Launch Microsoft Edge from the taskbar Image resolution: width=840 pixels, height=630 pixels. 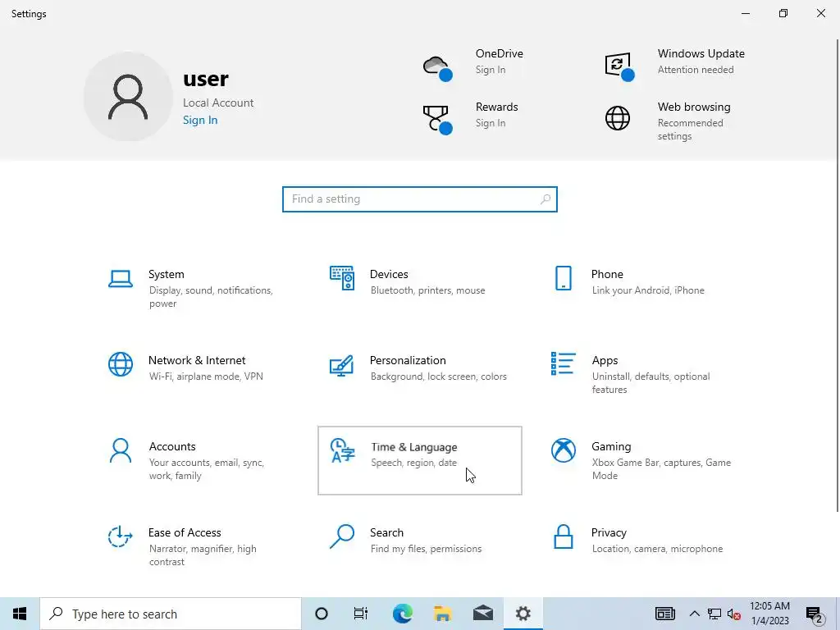402,614
